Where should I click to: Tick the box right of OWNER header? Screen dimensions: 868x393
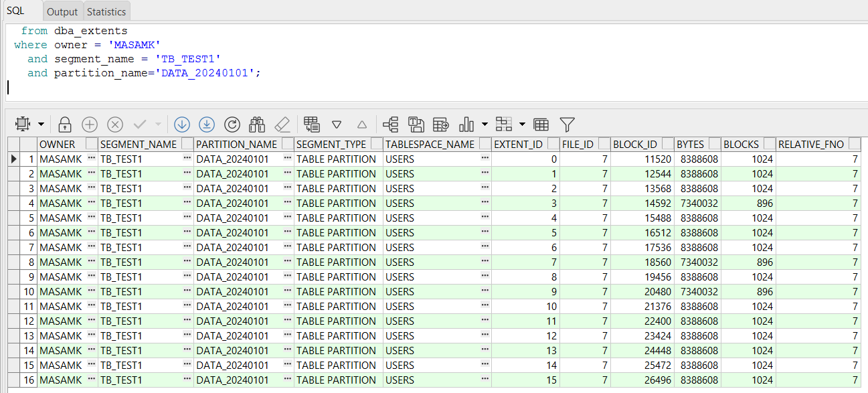[x=92, y=144]
